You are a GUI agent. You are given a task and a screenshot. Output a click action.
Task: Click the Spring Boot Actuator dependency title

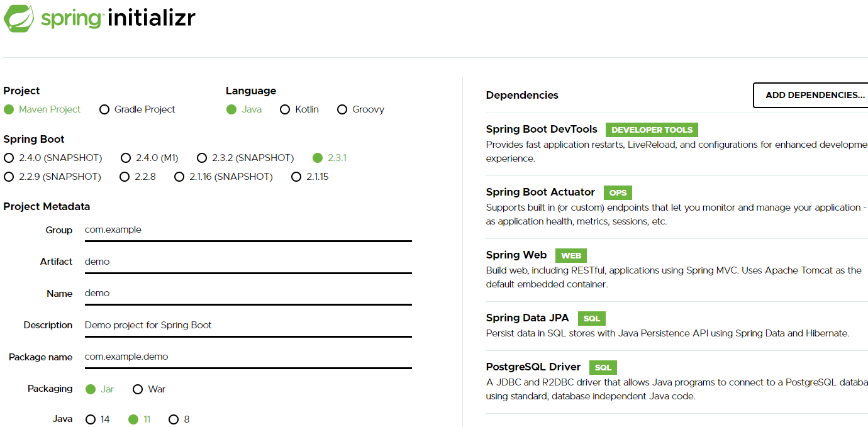540,192
